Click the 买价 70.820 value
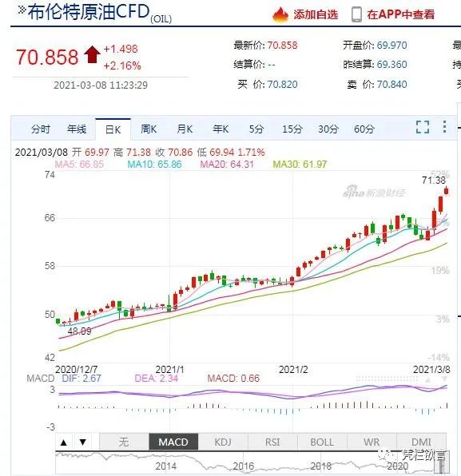This screenshot has width=461, height=476. click(282, 85)
